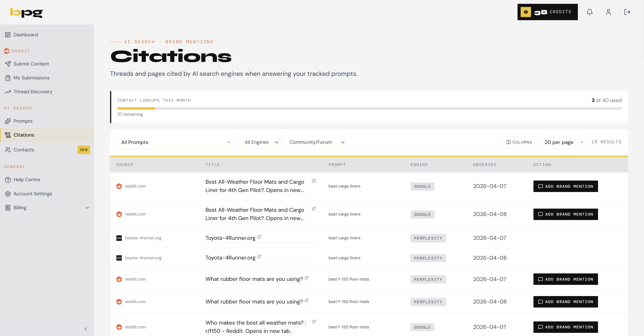The image size is (644, 336).
Task: Click the logout icon
Action: 627,12
